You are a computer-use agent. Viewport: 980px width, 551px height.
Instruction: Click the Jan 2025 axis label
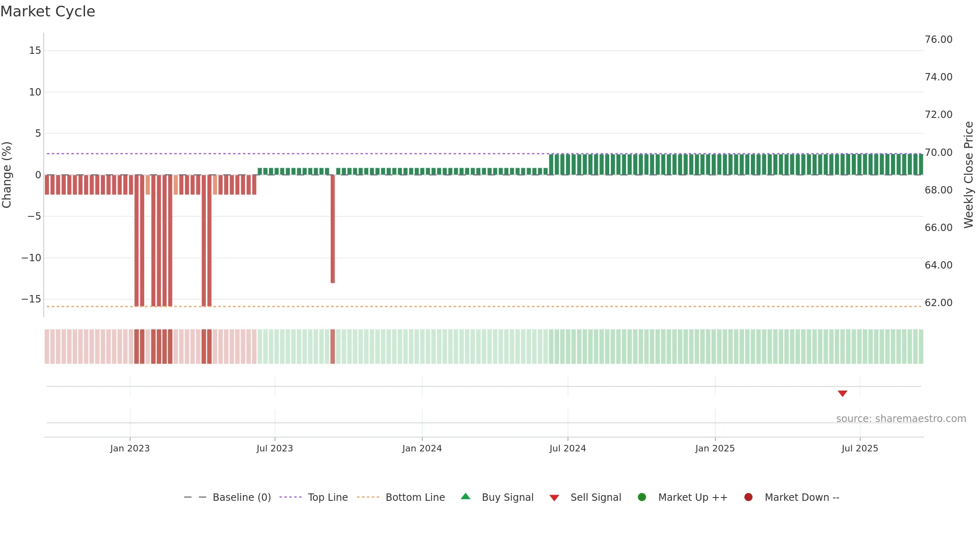tap(715, 449)
